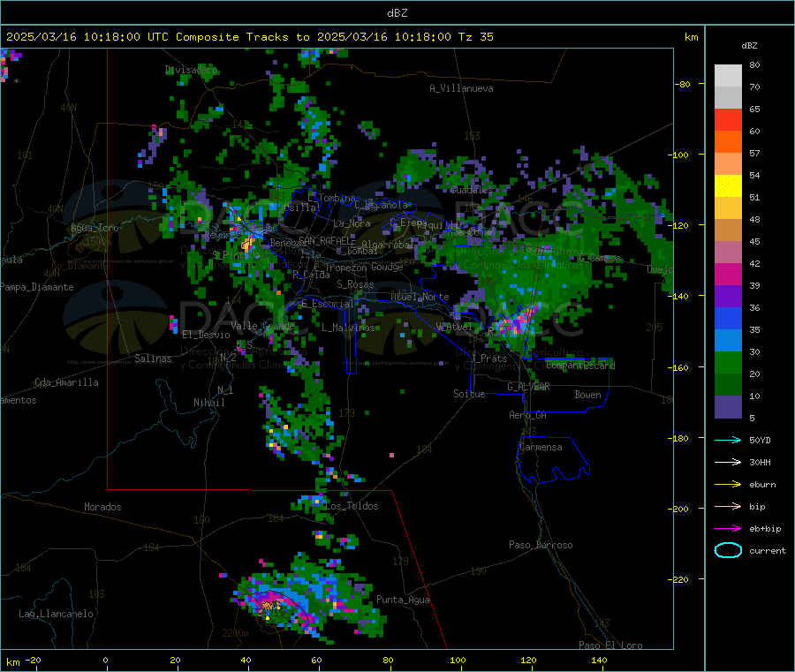Click the Los_Toldos map label
795x672 pixels.
coord(352,506)
